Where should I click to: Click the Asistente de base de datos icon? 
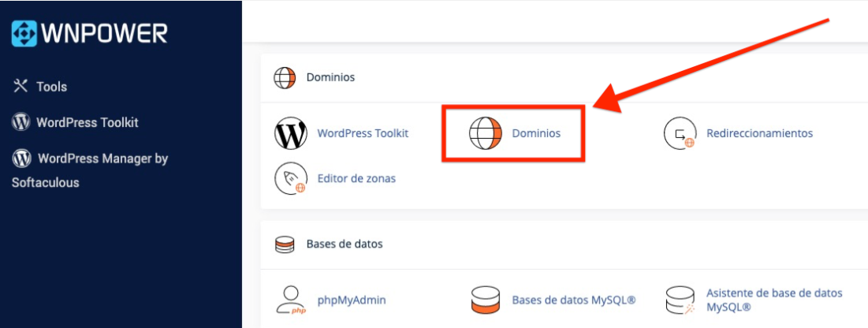[x=680, y=301]
